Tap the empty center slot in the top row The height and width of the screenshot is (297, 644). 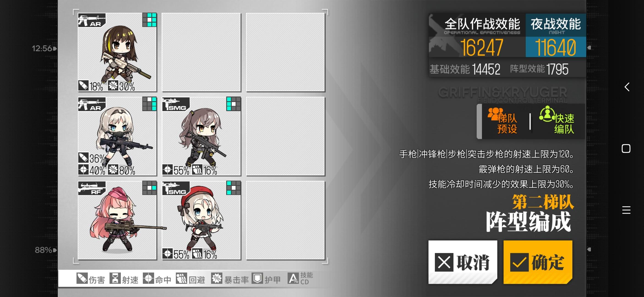tap(201, 52)
